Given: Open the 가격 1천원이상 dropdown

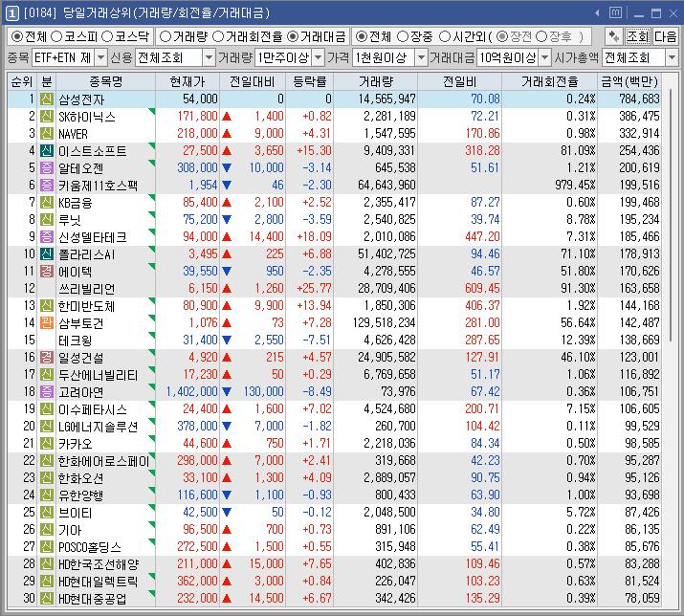Looking at the screenshot, I should (421, 57).
